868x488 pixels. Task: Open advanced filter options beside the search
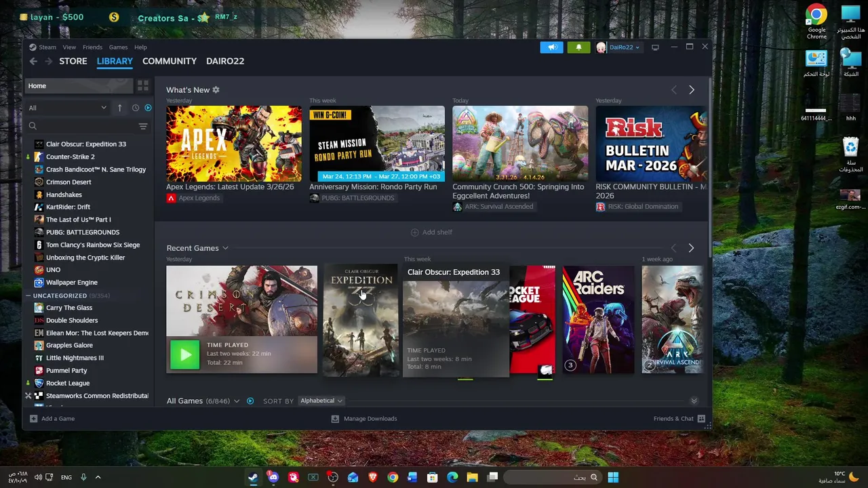pyautogui.click(x=143, y=126)
